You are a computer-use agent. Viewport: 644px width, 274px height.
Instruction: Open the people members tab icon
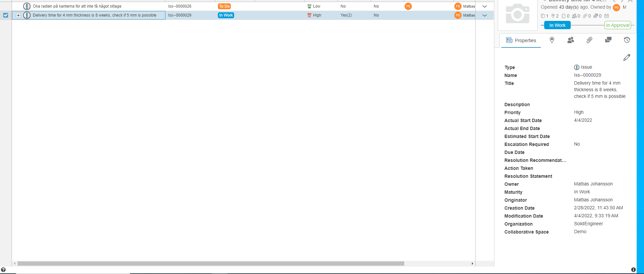pos(570,40)
